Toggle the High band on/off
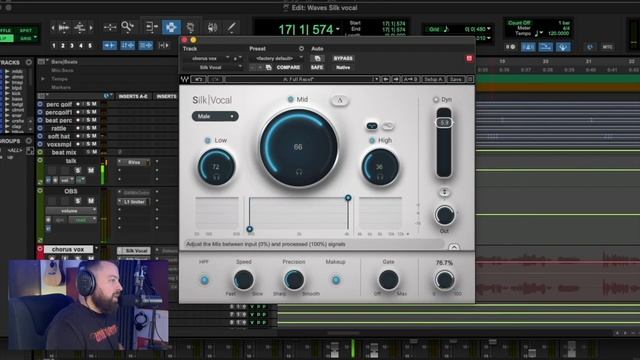Image resolution: width=640 pixels, height=360 pixels. point(372,140)
